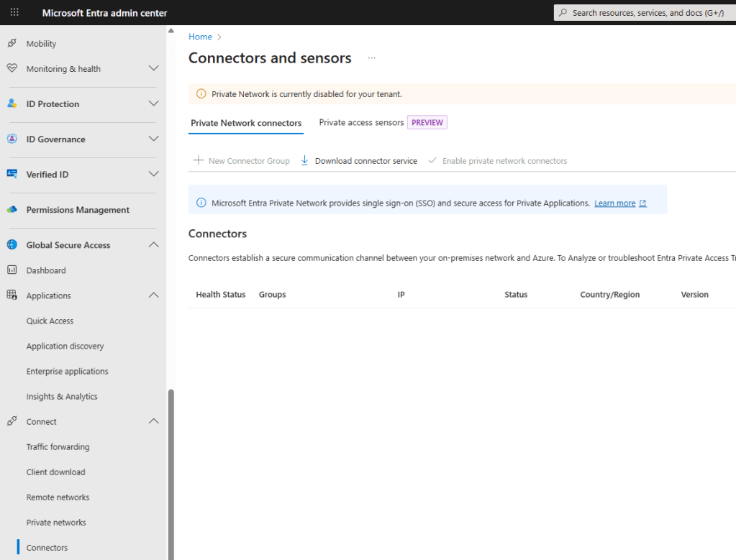Screen dimensions: 736x560
Task: Click the ID Governance sidebar icon
Action: [x=12, y=139]
